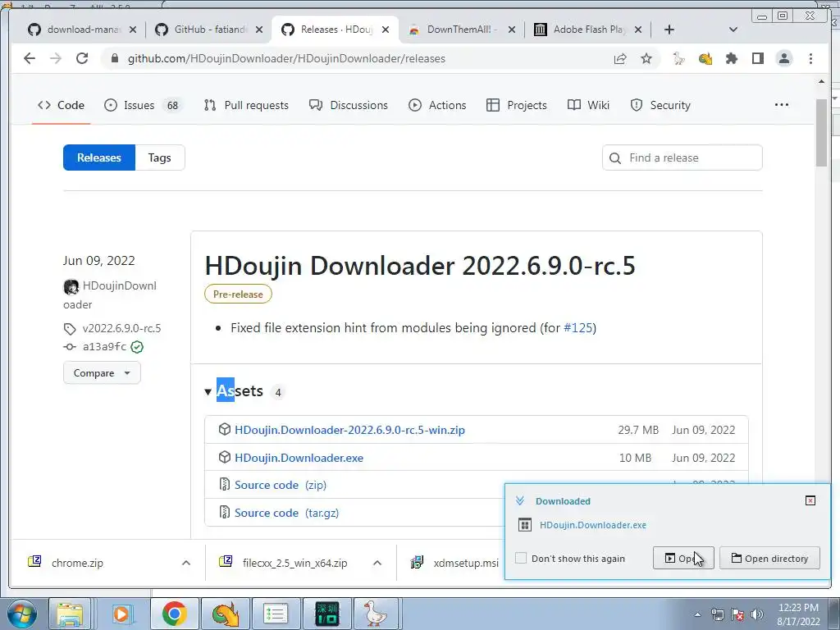Open the Wiki tab
Image resolution: width=840 pixels, height=630 pixels.
588,105
